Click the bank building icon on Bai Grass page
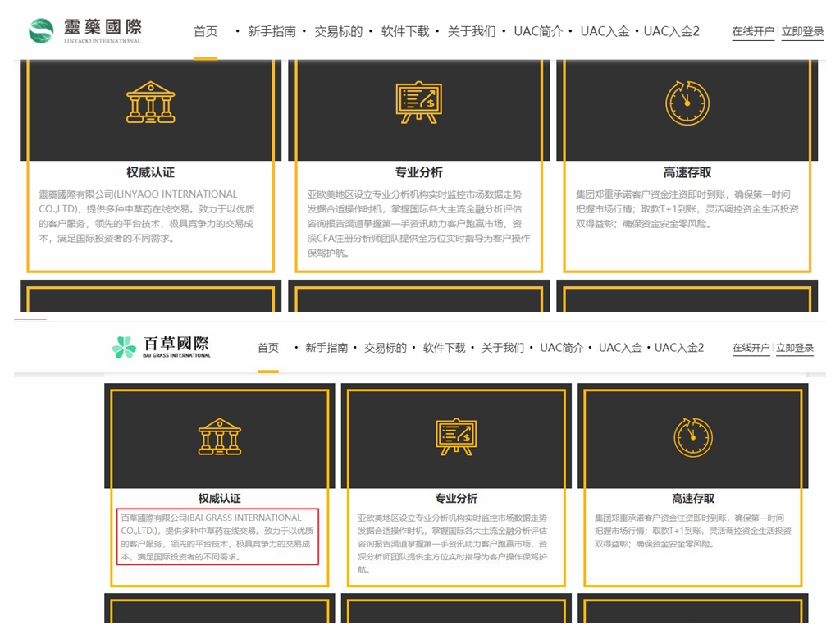The width and height of the screenshot is (840, 630). pyautogui.click(x=220, y=436)
